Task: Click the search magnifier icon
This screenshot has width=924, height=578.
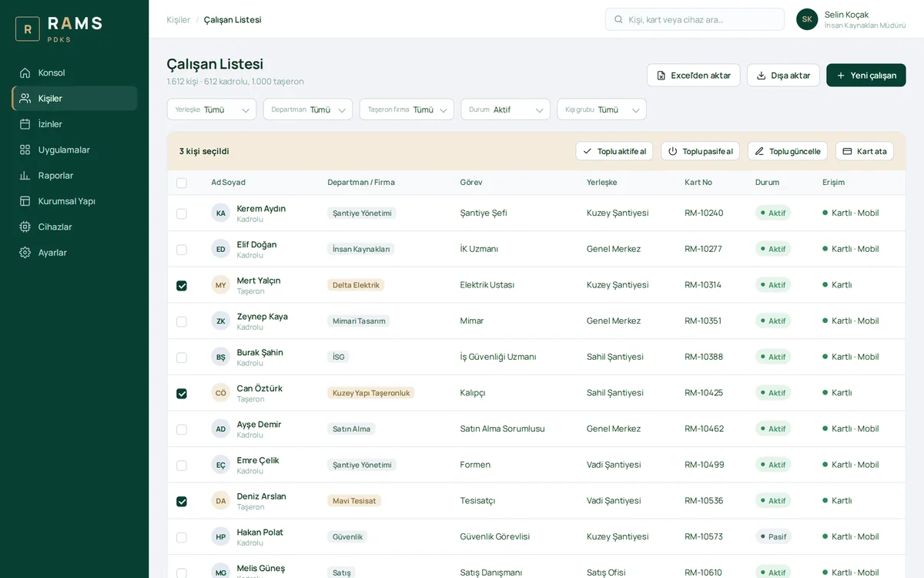Action: pyautogui.click(x=619, y=19)
